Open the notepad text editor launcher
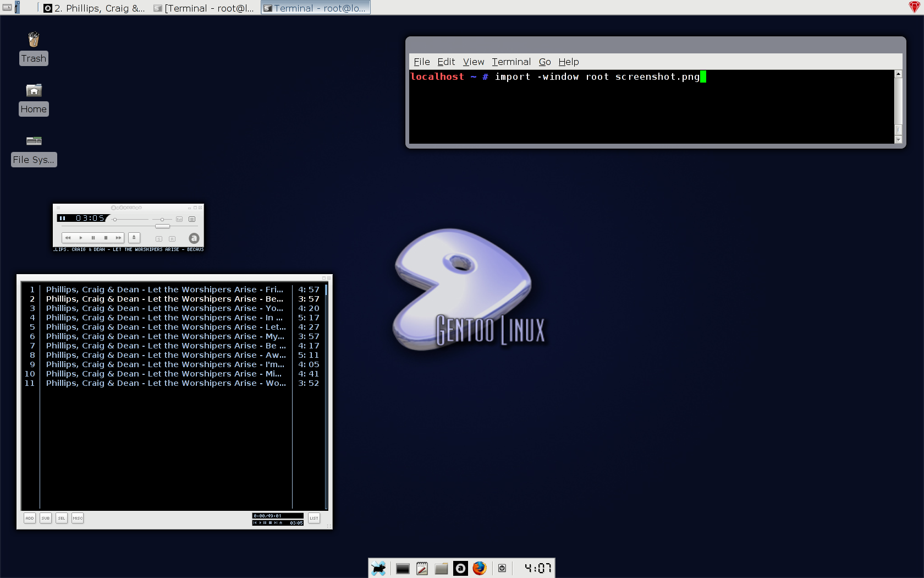The width and height of the screenshot is (924, 578). [x=422, y=569]
